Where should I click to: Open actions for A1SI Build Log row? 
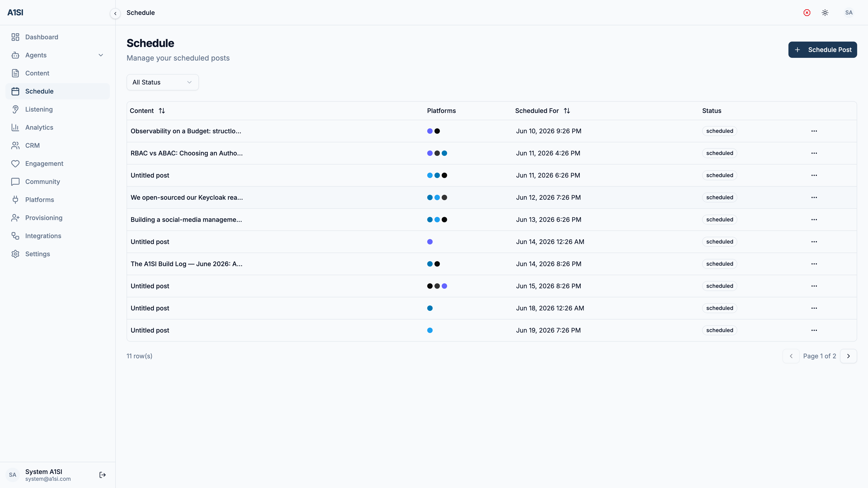click(x=814, y=264)
